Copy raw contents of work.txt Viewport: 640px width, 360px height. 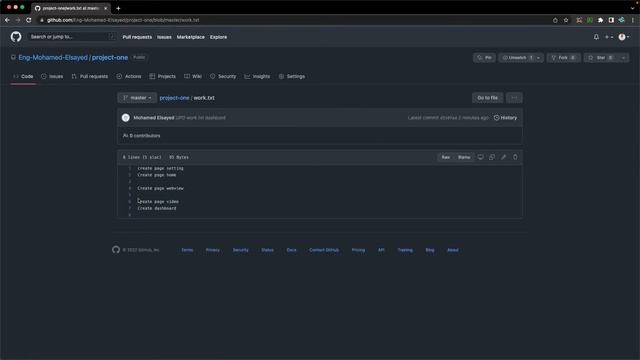(x=492, y=157)
